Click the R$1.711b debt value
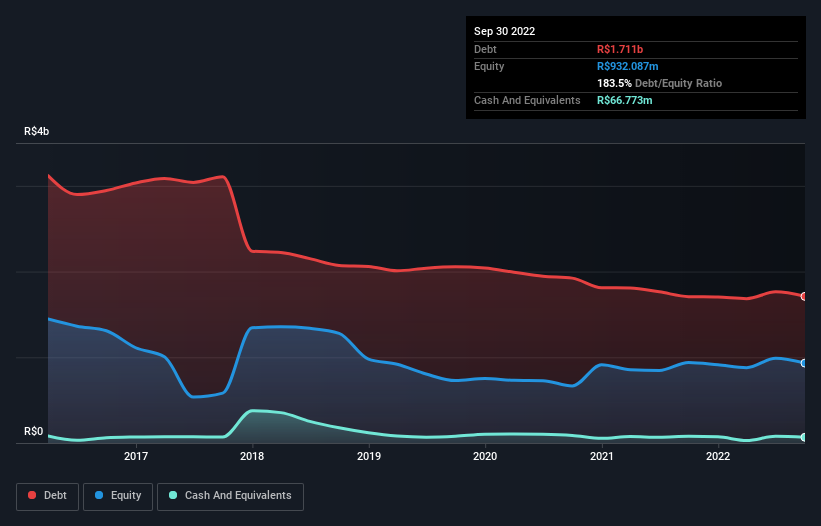Image resolution: width=821 pixels, height=526 pixels. [x=620, y=49]
